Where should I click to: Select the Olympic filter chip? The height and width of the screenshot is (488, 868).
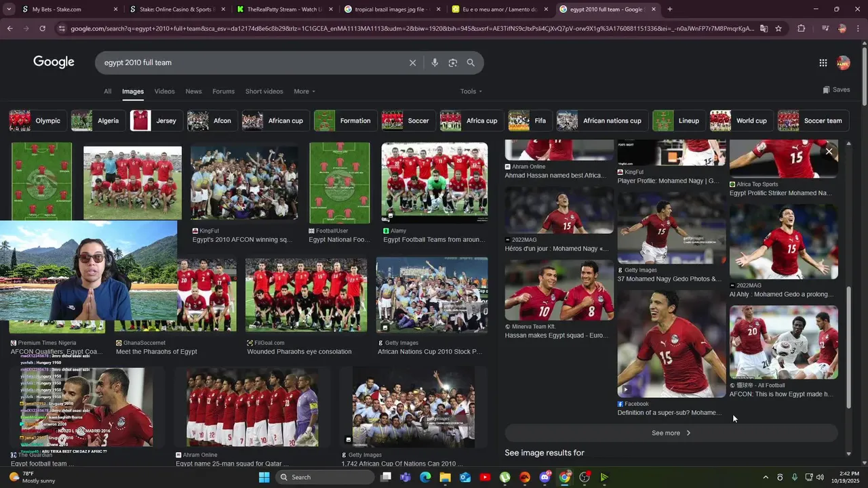pyautogui.click(x=37, y=121)
